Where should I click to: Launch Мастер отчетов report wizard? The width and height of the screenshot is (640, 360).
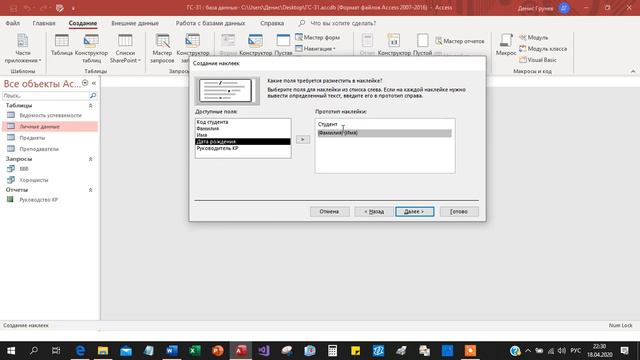(460, 41)
